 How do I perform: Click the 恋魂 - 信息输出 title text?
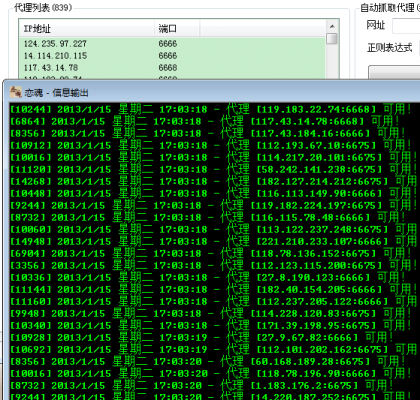(56, 93)
